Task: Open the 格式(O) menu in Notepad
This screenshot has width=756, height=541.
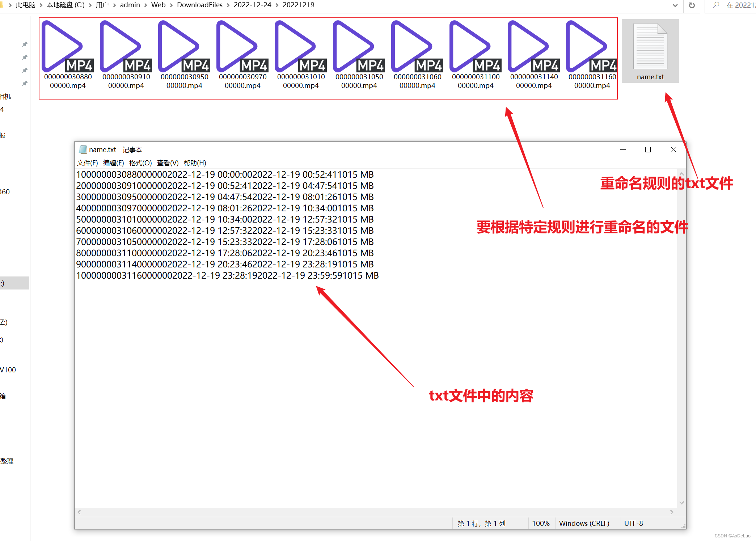Action: point(140,163)
